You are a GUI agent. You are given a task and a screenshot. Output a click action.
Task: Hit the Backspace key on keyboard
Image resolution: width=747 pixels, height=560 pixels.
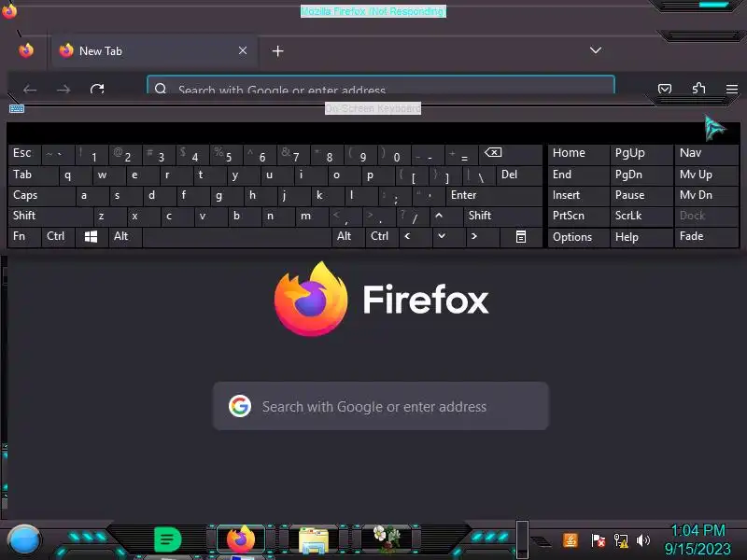(x=510, y=153)
